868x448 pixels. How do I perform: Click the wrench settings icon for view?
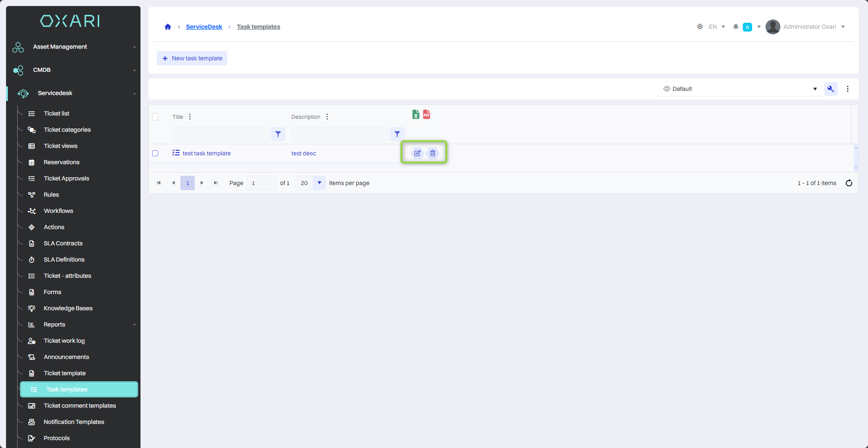pos(830,89)
